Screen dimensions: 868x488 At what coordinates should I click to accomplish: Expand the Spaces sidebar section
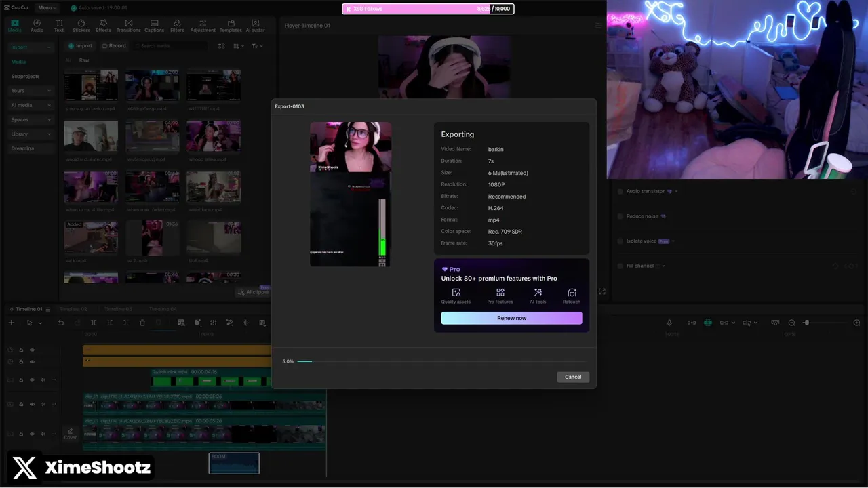click(31, 119)
